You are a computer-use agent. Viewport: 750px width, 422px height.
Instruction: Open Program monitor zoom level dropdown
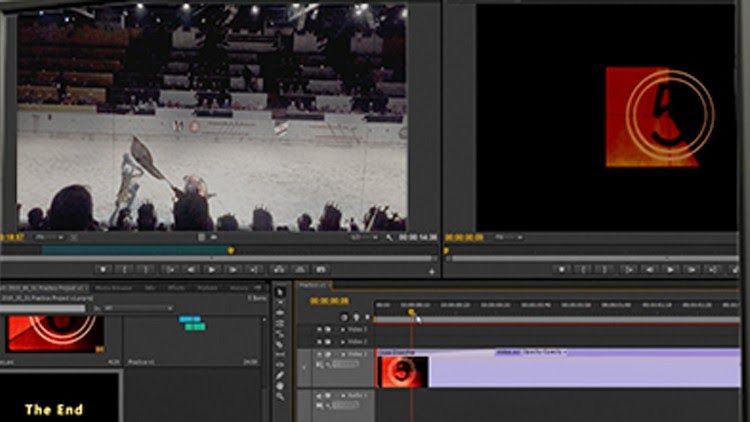tap(508, 237)
